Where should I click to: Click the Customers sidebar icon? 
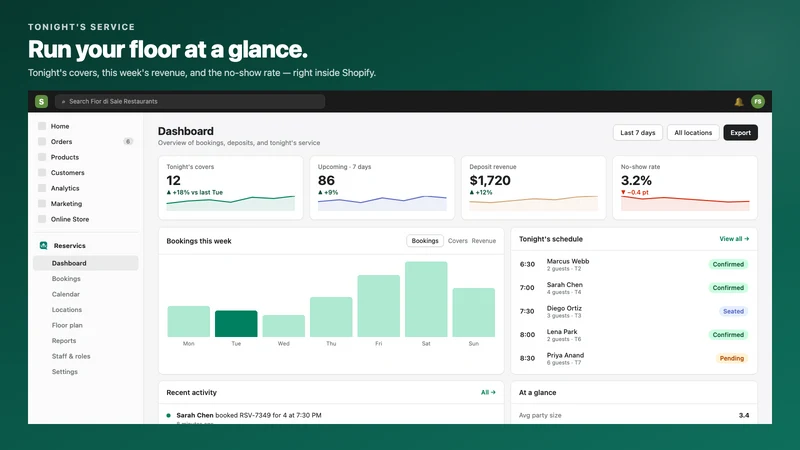tap(42, 172)
